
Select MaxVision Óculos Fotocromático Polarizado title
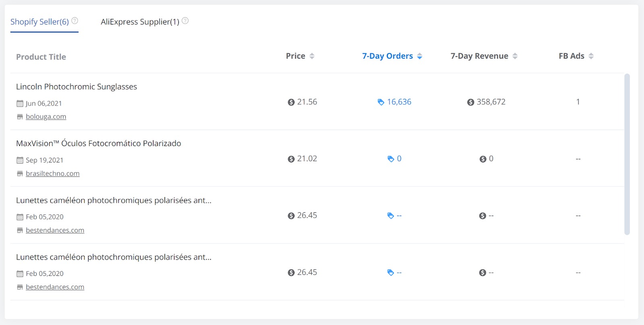(99, 144)
